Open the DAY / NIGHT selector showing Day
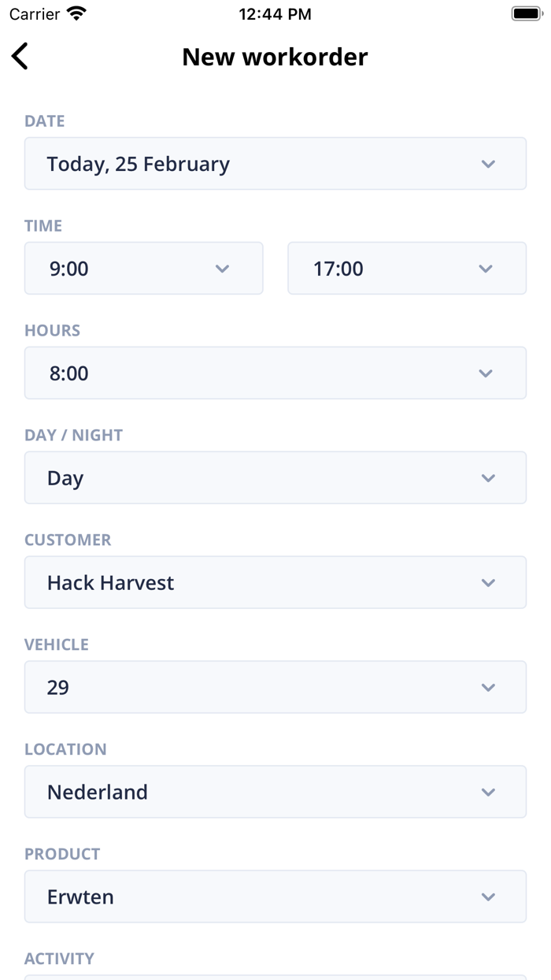This screenshot has width=551, height=980. [275, 477]
